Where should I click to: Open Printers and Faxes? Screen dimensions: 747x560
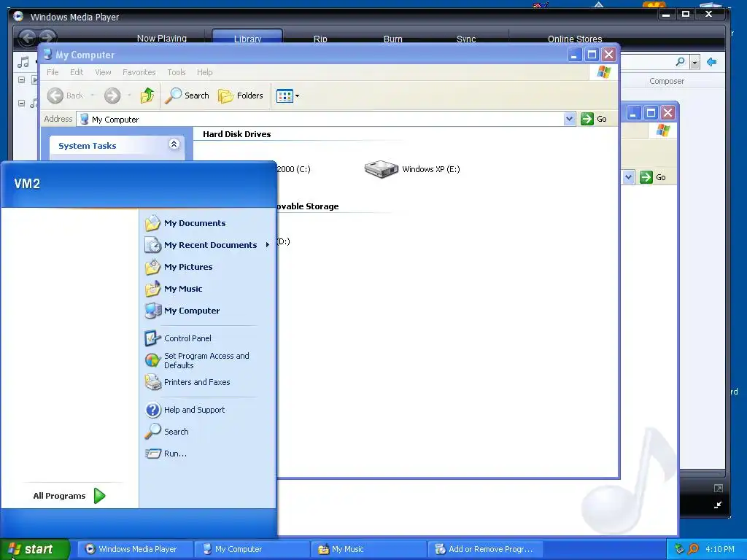pyautogui.click(x=197, y=382)
